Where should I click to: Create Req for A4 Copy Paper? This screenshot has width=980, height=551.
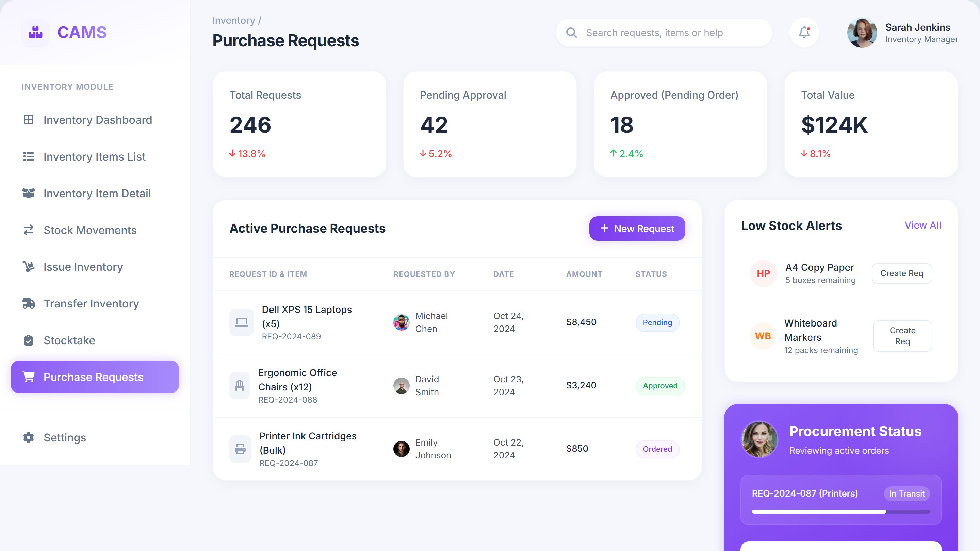(902, 273)
